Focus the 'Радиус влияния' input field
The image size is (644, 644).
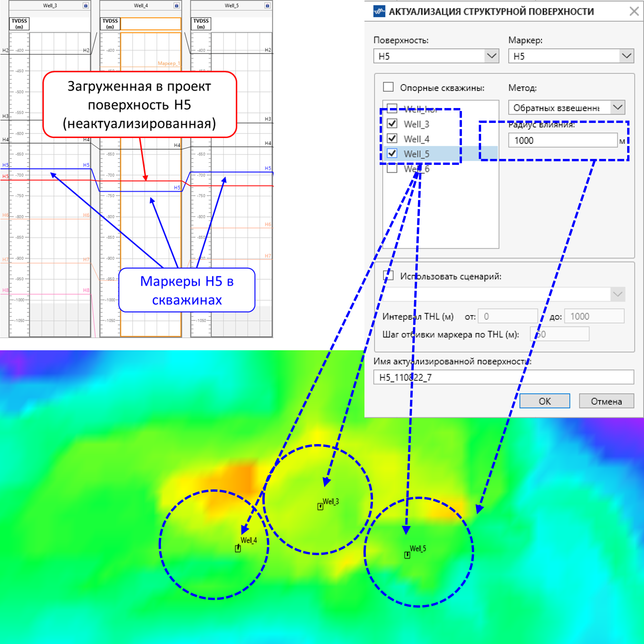(x=563, y=140)
